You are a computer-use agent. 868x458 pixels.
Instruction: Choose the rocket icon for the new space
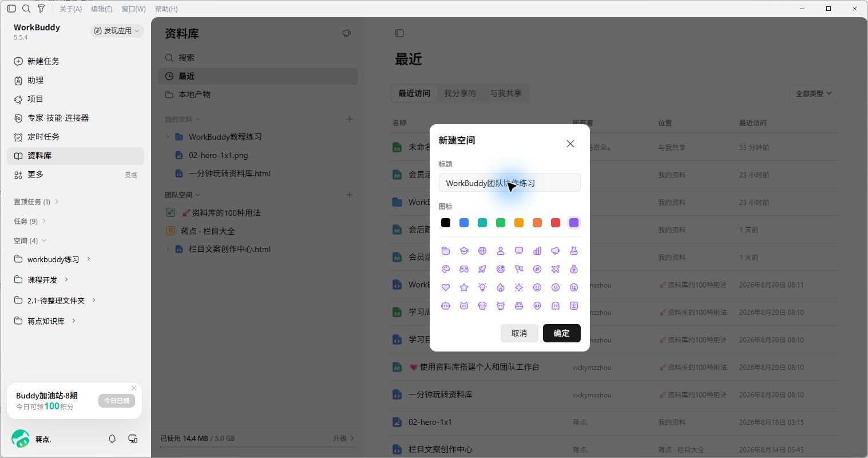(x=482, y=269)
